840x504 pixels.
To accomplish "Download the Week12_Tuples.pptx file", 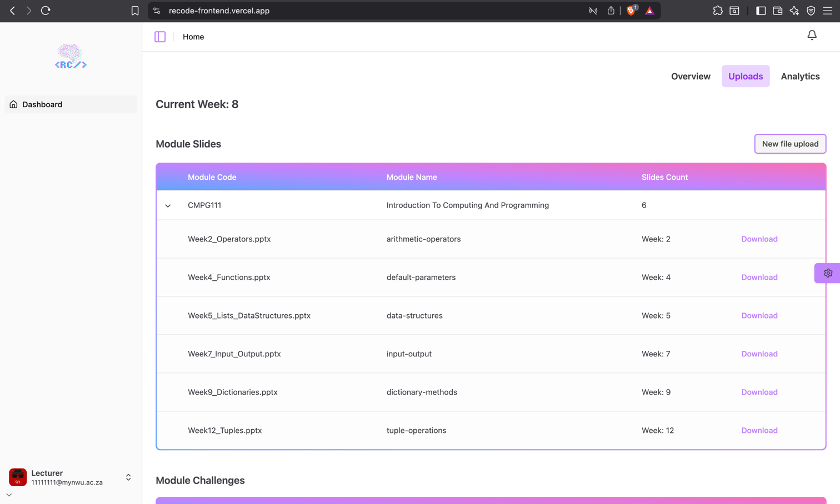I will pyautogui.click(x=759, y=431).
